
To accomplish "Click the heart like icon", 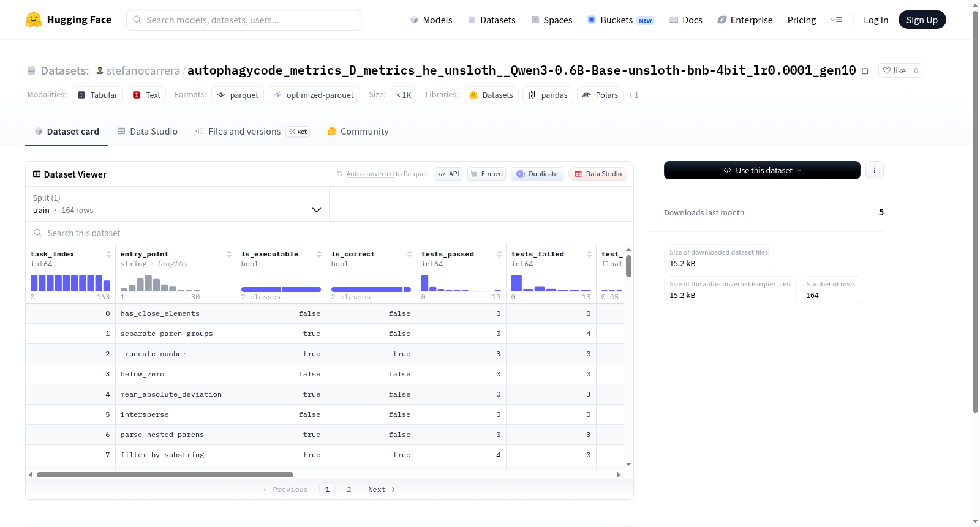I will [x=887, y=70].
